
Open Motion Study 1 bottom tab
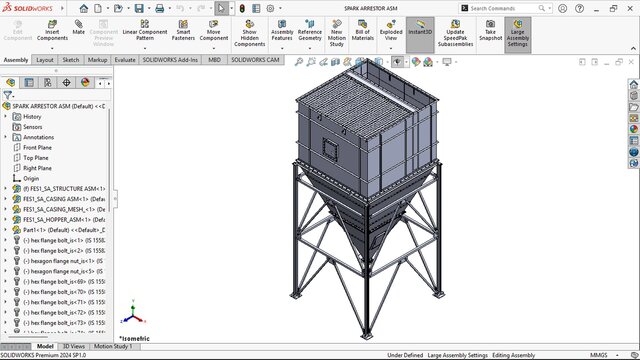coord(113,346)
